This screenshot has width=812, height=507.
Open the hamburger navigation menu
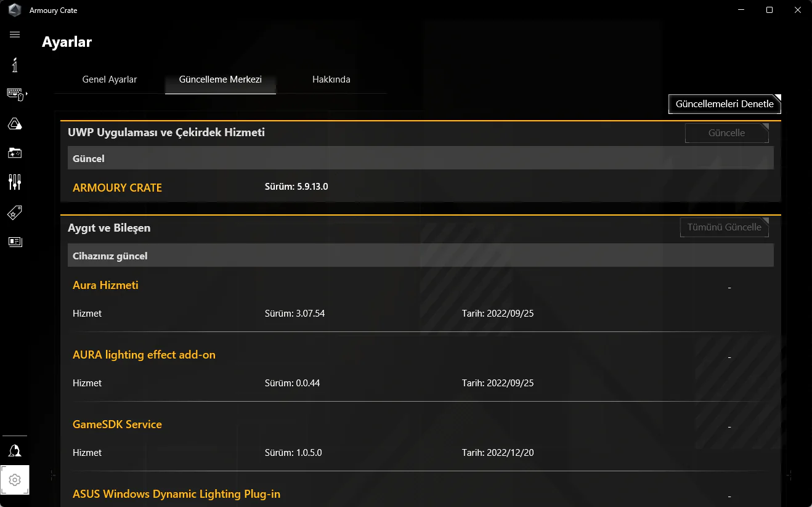pyautogui.click(x=15, y=34)
